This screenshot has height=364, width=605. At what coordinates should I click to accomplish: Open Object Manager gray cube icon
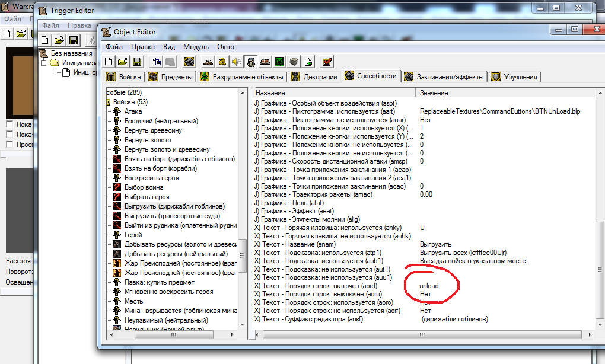(x=294, y=62)
